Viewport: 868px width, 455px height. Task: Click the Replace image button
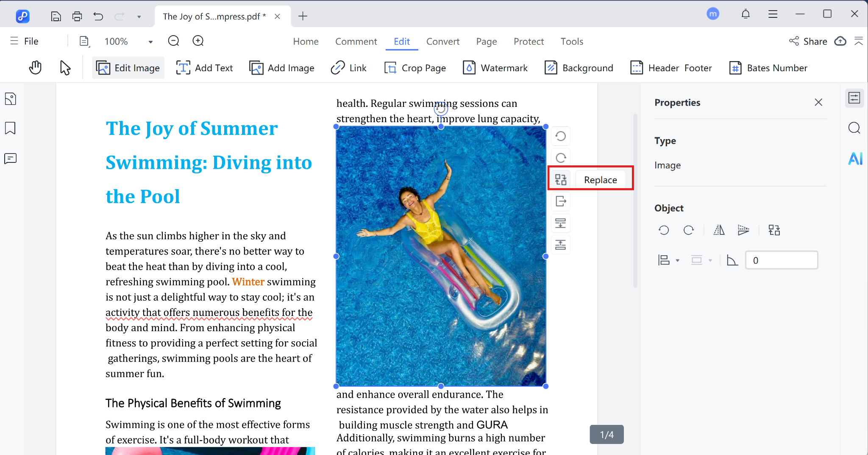point(601,179)
